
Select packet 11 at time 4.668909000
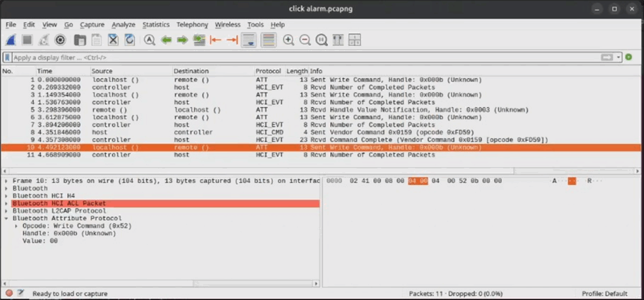[320, 155]
